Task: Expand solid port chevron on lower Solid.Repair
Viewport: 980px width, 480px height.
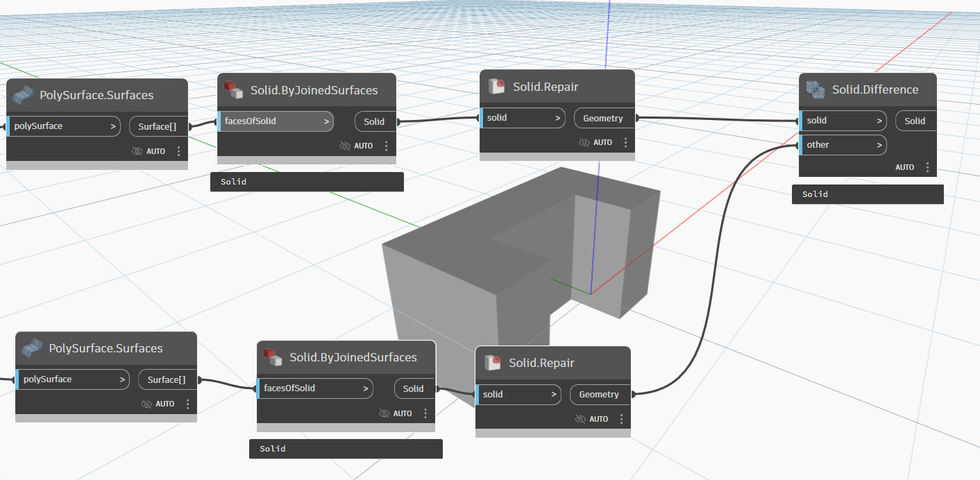Action: [554, 395]
